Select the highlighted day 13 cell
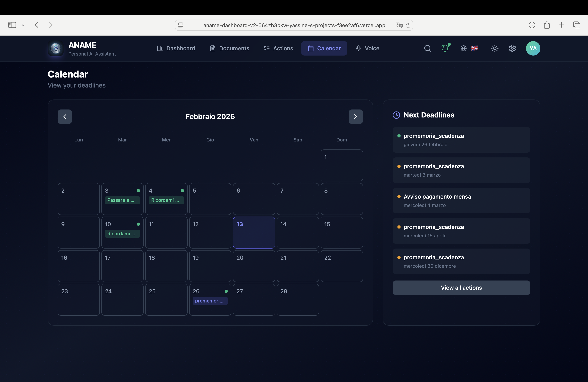 254,233
